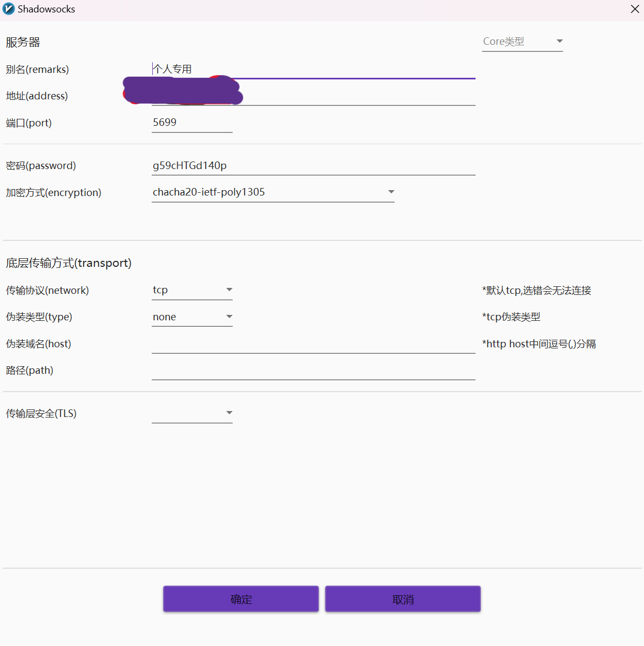This screenshot has width=644, height=646.
Task: Open the 传输层安全(TLS) dropdown
Action: [x=186, y=413]
